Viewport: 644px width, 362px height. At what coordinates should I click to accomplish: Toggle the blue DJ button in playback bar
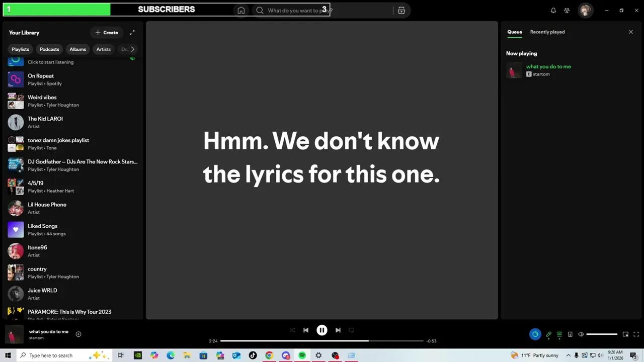point(535,334)
